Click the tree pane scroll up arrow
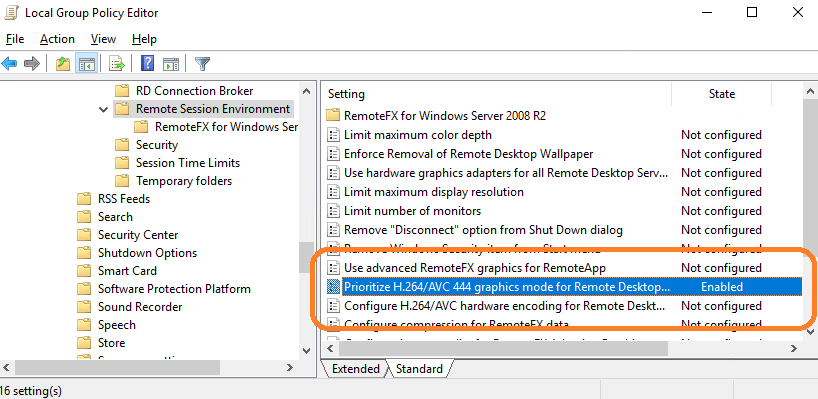Image resolution: width=818 pixels, height=399 pixels. click(307, 91)
